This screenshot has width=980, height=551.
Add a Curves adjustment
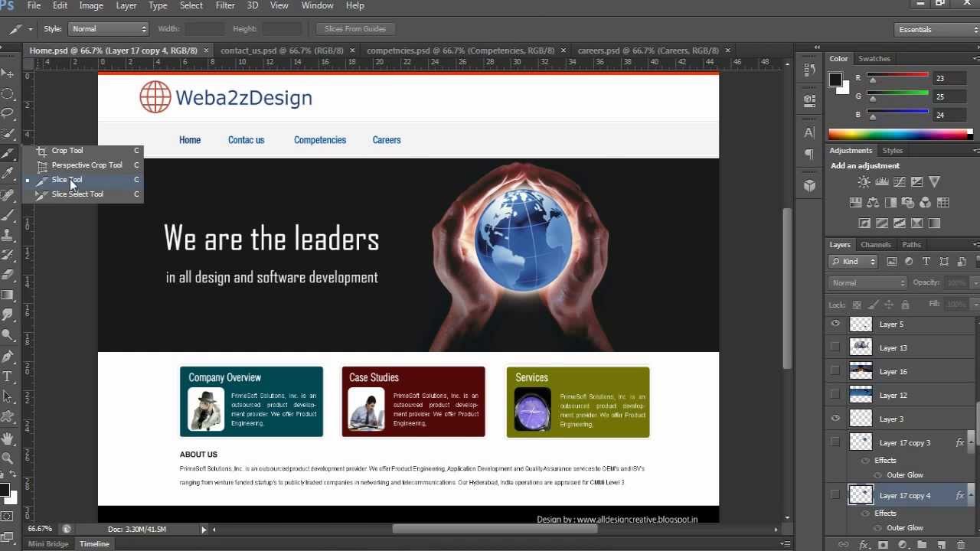tap(899, 182)
